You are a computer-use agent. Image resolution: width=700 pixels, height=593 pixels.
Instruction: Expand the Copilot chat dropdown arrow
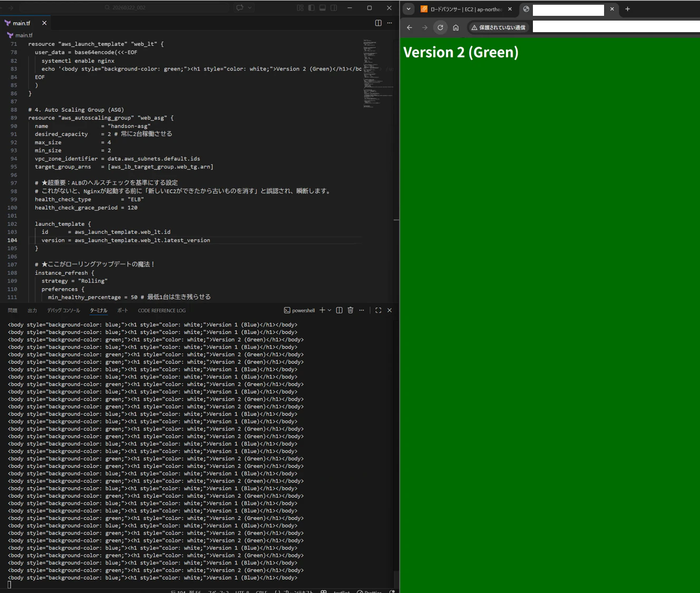[x=250, y=8]
